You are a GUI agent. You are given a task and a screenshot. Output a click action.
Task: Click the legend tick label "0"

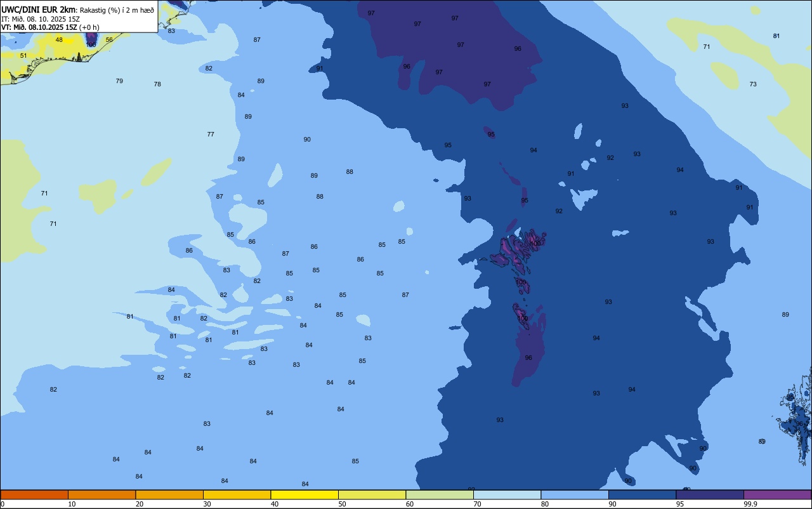(3, 504)
